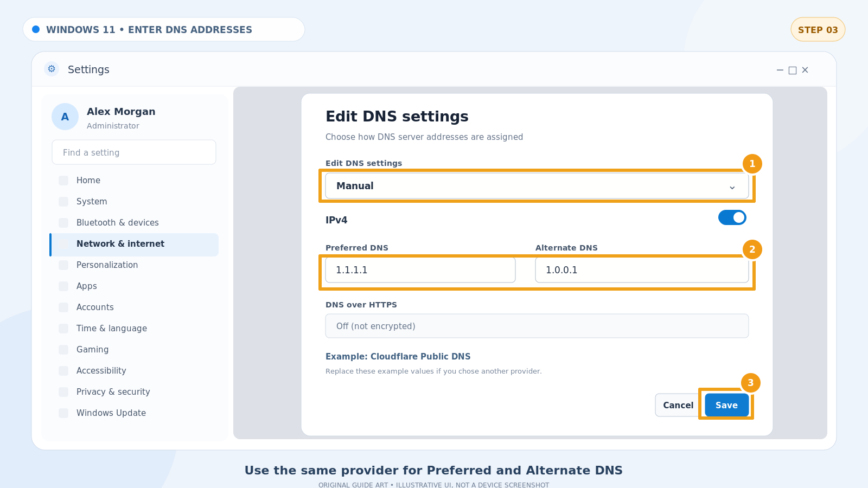Click the Bluetooth & devices sidebar icon
The image size is (868, 488).
tap(63, 223)
